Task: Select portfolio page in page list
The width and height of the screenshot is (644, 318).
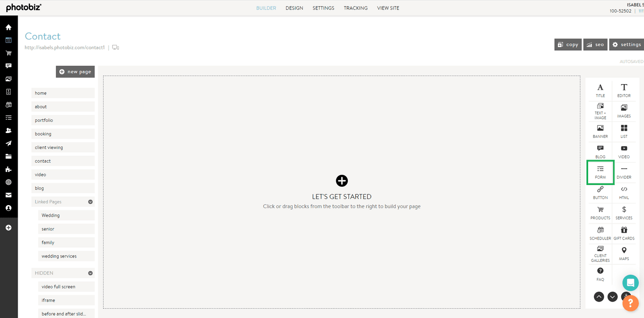Action: coord(63,120)
